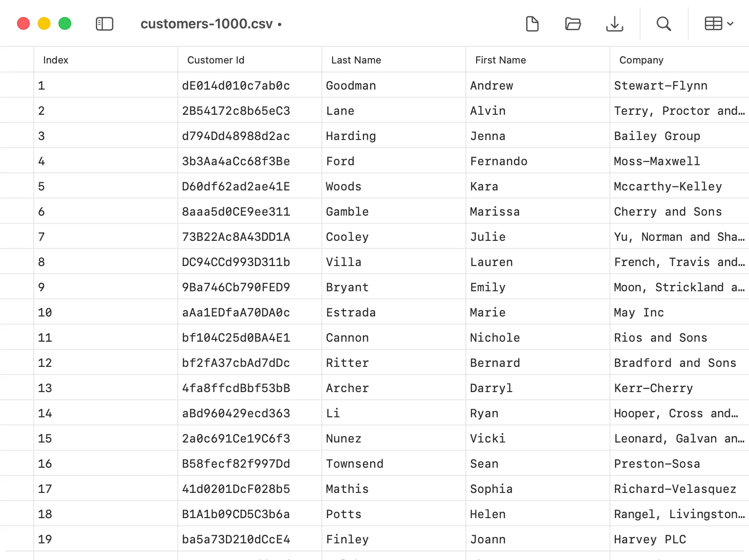749x560 pixels.
Task: Click the Index column header
Action: (x=106, y=60)
